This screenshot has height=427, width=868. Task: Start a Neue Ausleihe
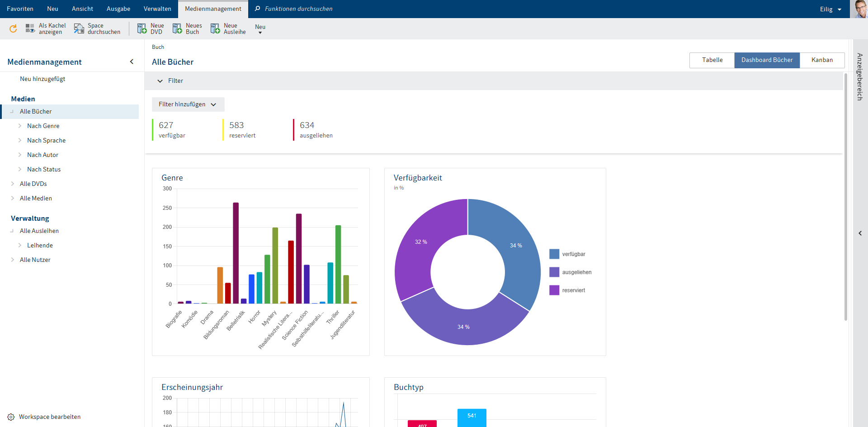(228, 28)
